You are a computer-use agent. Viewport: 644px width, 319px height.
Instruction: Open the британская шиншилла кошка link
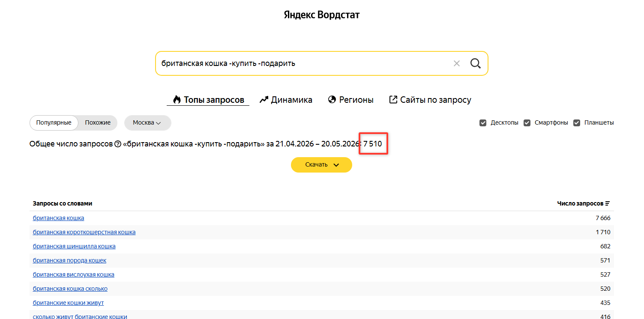coord(74,246)
